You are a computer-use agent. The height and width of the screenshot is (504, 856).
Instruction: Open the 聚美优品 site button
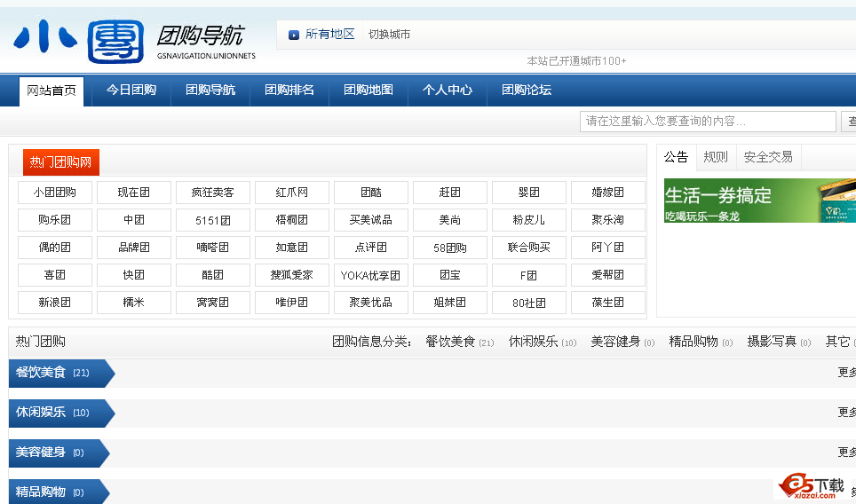click(x=371, y=303)
